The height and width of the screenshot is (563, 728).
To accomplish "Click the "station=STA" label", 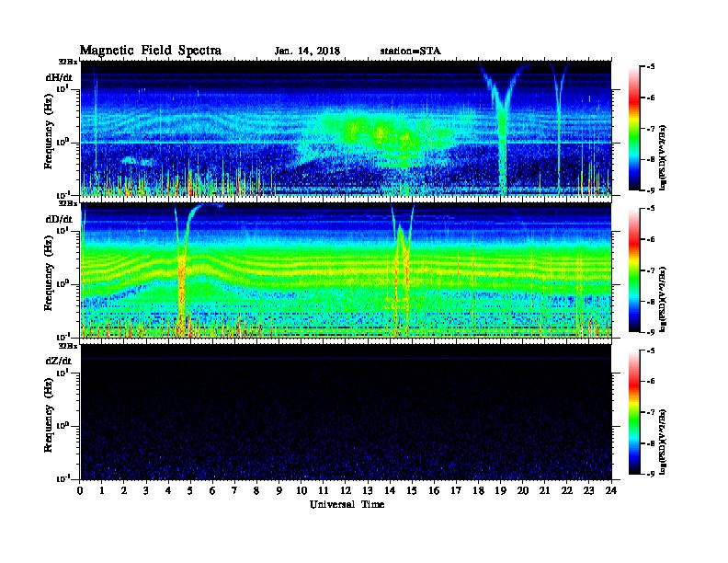I will tap(410, 52).
